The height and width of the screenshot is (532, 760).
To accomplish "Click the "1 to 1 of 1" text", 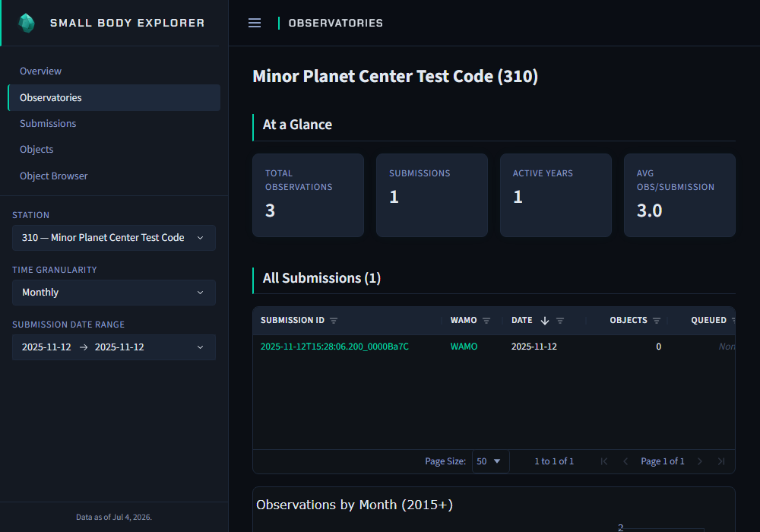I will (x=554, y=461).
